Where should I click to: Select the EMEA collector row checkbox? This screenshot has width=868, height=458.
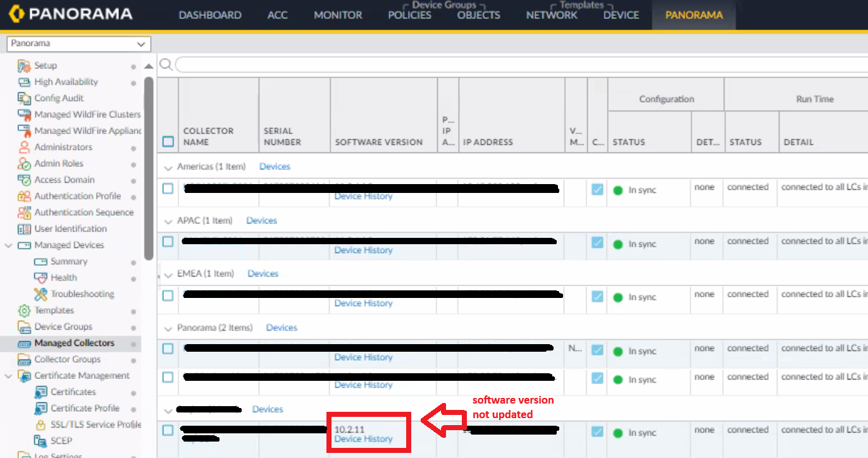pyautogui.click(x=168, y=295)
